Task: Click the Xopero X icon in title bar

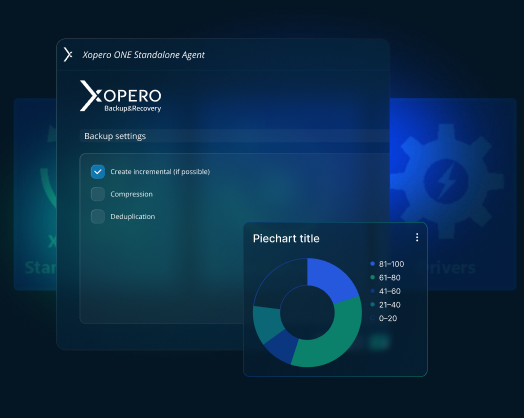Action: click(x=68, y=54)
